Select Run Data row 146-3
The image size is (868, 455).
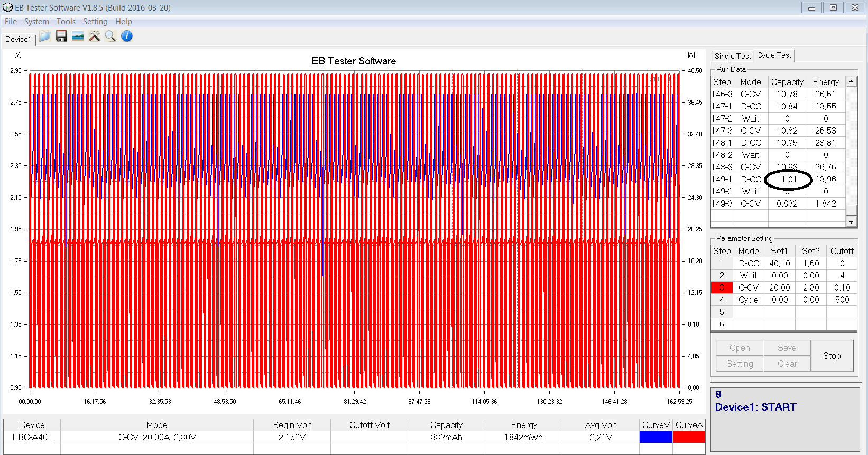point(779,94)
